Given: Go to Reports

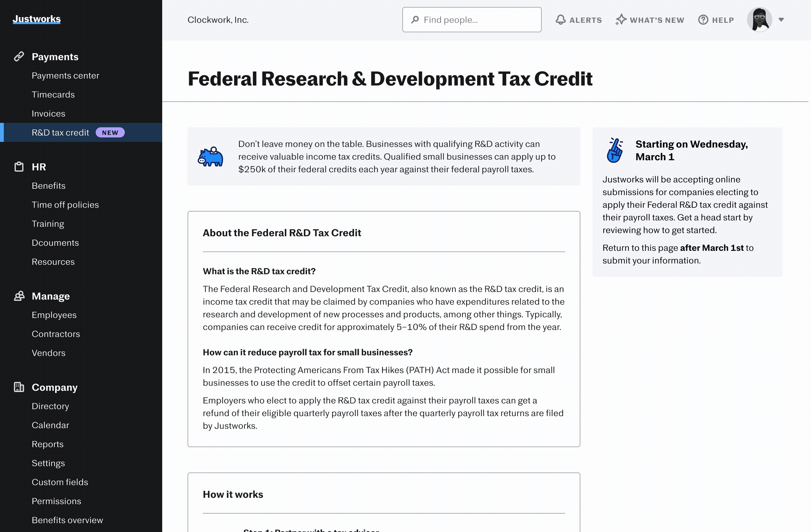Looking at the screenshot, I should click(x=48, y=445).
